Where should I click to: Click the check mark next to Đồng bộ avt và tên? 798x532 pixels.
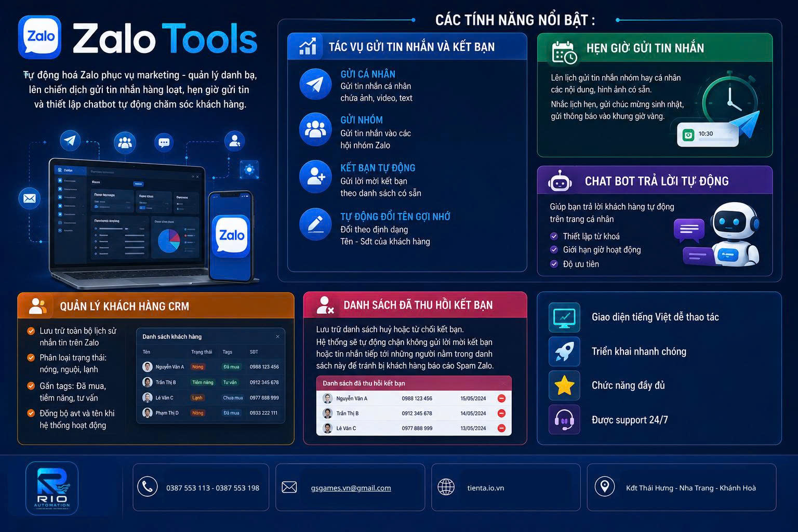[31, 414]
